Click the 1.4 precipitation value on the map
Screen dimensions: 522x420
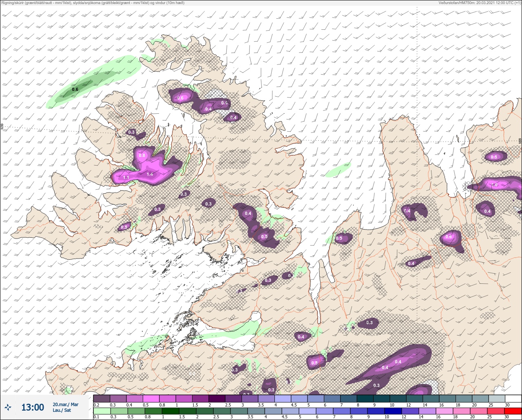coord(150,174)
